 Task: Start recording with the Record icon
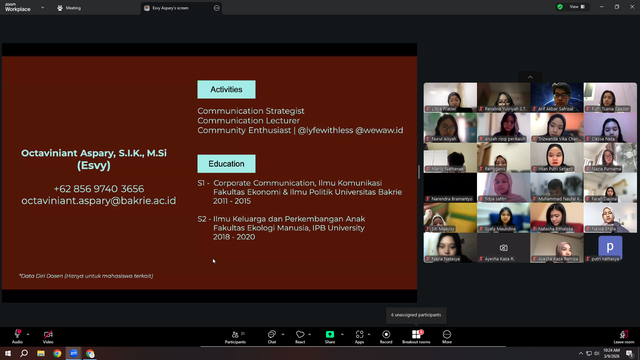(386, 334)
